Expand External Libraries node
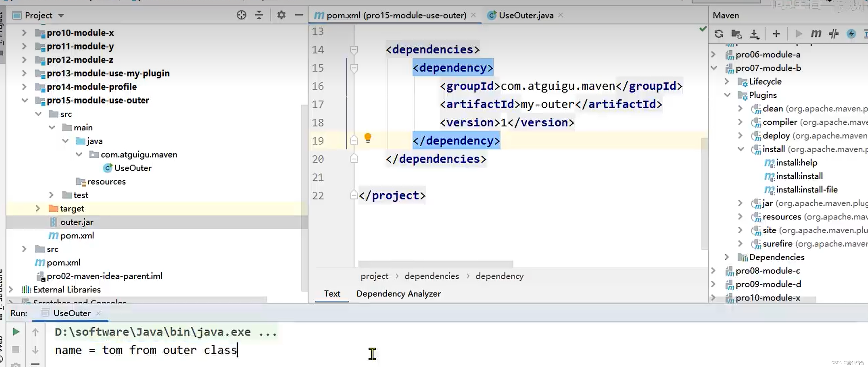This screenshot has height=367, width=868. click(x=11, y=289)
